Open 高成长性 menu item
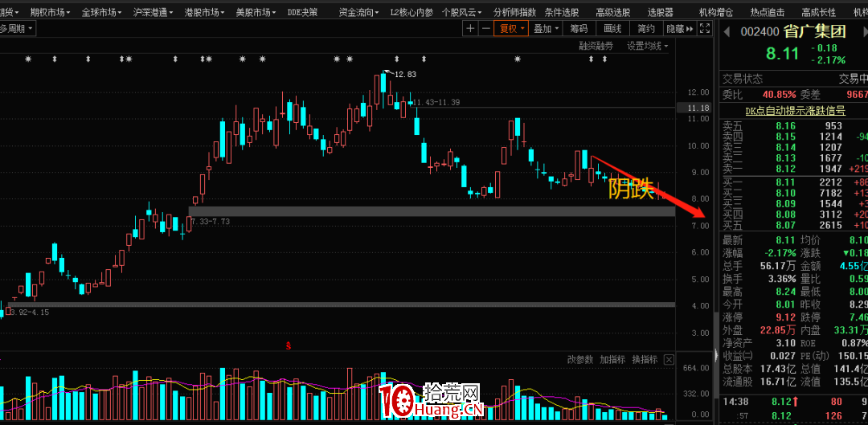Screen dimensions: 868x425 tap(819, 11)
